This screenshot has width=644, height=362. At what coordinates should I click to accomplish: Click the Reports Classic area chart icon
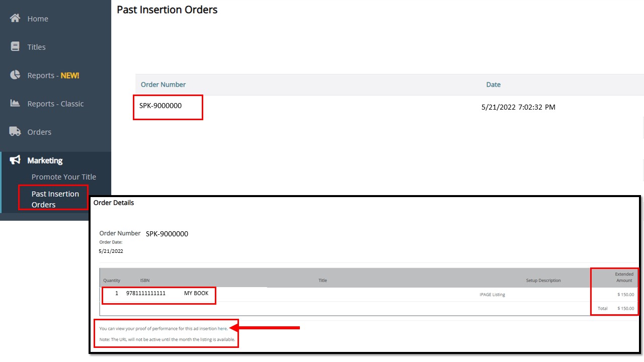pos(15,103)
